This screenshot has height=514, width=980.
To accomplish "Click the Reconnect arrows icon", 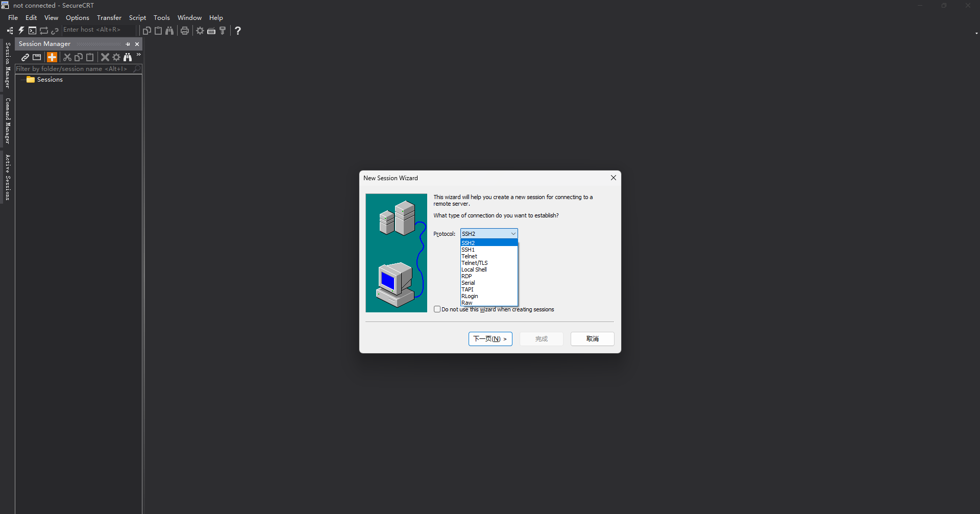I will 44,31.
